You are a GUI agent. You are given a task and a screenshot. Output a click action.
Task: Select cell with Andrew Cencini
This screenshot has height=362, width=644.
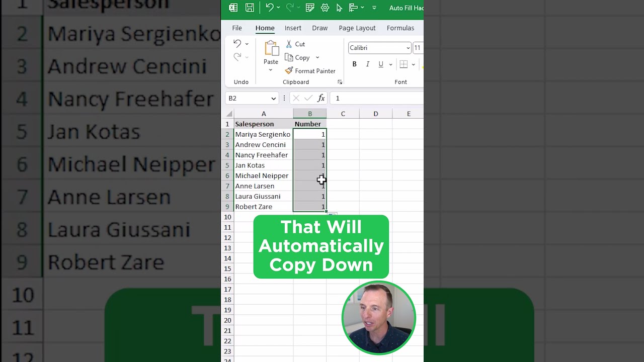[264, 145]
